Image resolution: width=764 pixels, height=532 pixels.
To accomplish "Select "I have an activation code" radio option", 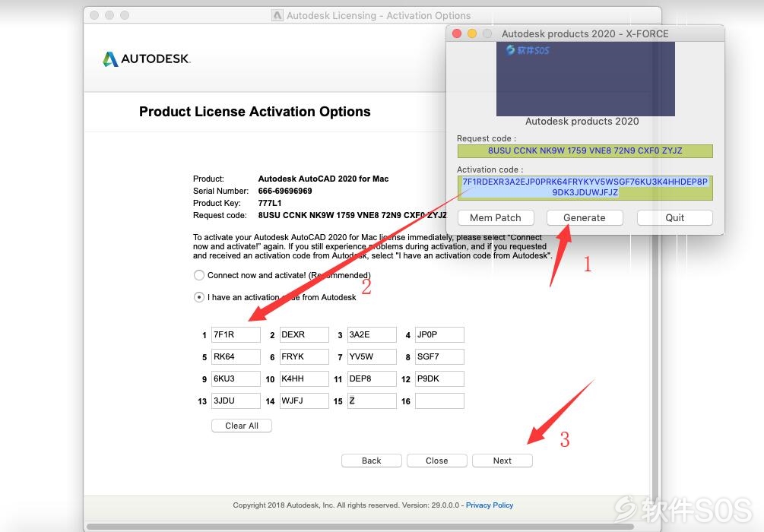I will coord(199,297).
